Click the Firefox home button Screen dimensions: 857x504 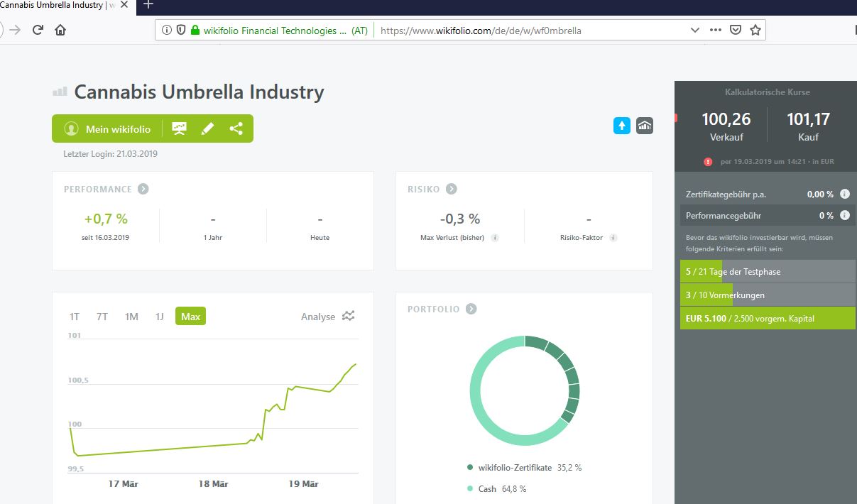click(x=60, y=30)
